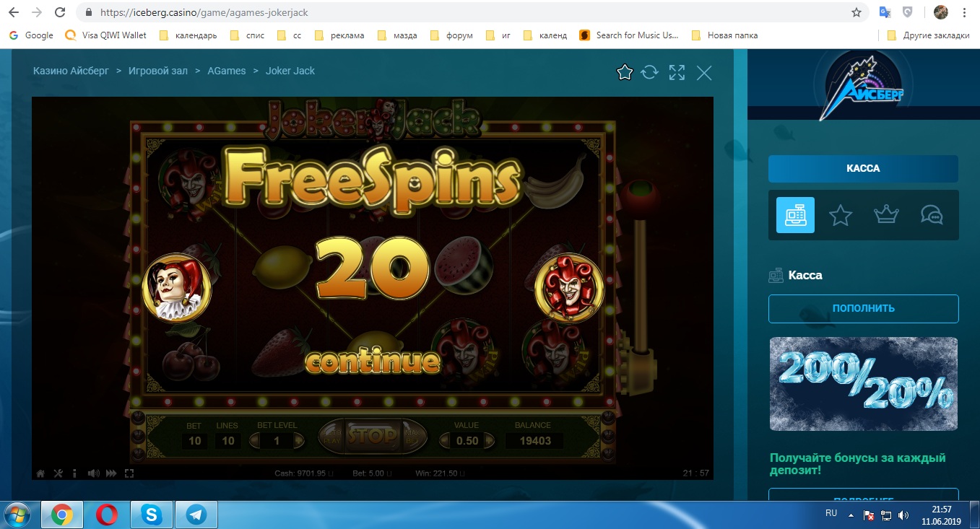Open the gray shield extension icon
The width and height of the screenshot is (980, 529).
coord(908,12)
